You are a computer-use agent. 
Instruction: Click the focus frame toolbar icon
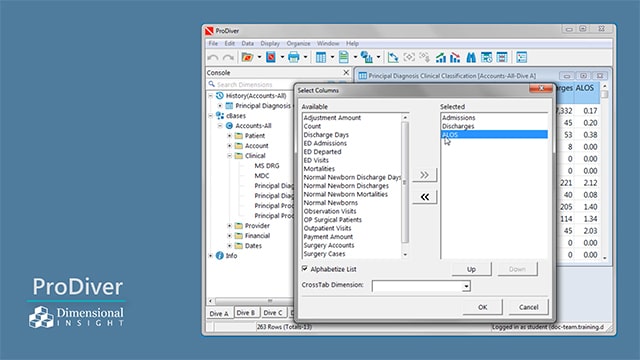(x=409, y=58)
